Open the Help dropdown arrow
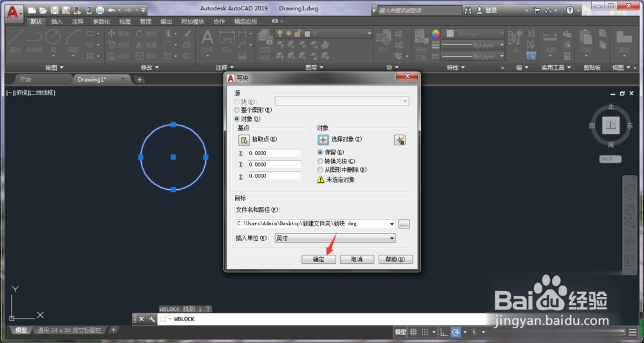This screenshot has width=644, height=343. [x=578, y=11]
